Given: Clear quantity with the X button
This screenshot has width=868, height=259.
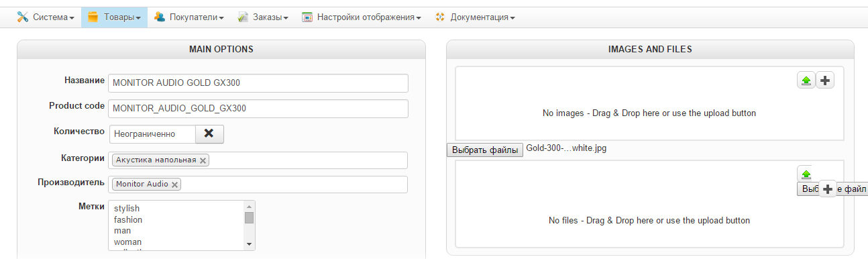Looking at the screenshot, I should pos(209,134).
